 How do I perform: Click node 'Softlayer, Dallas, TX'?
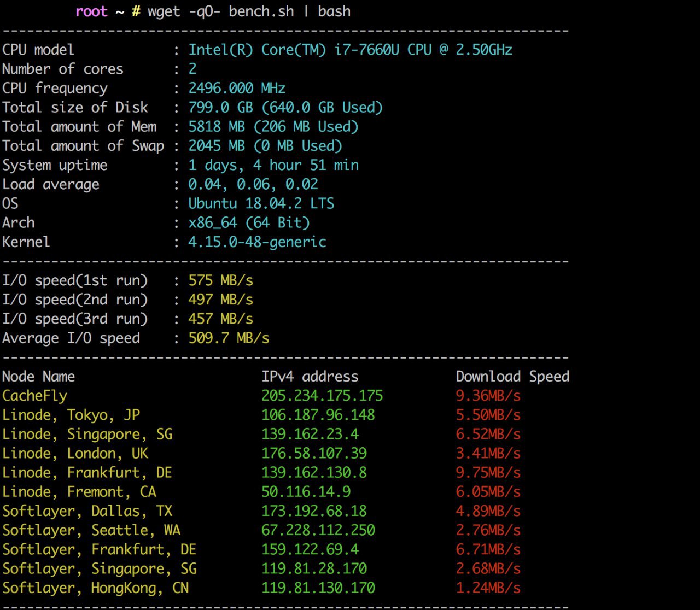[x=87, y=511]
